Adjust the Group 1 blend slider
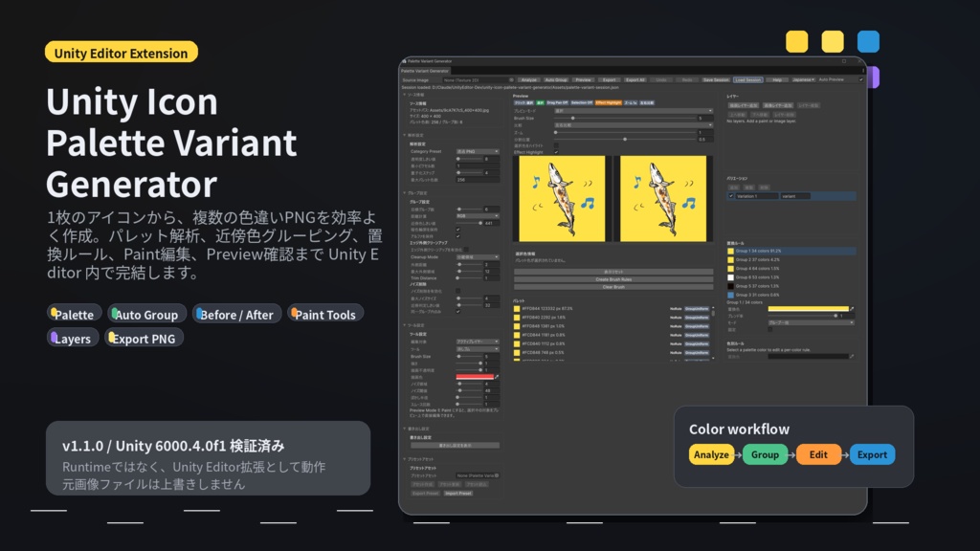The height and width of the screenshot is (551, 980). click(803, 316)
